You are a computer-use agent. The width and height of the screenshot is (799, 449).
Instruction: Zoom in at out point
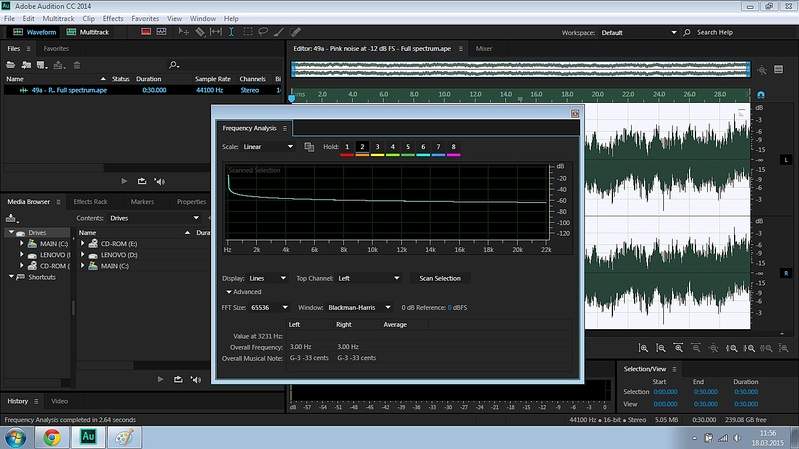(x=749, y=348)
